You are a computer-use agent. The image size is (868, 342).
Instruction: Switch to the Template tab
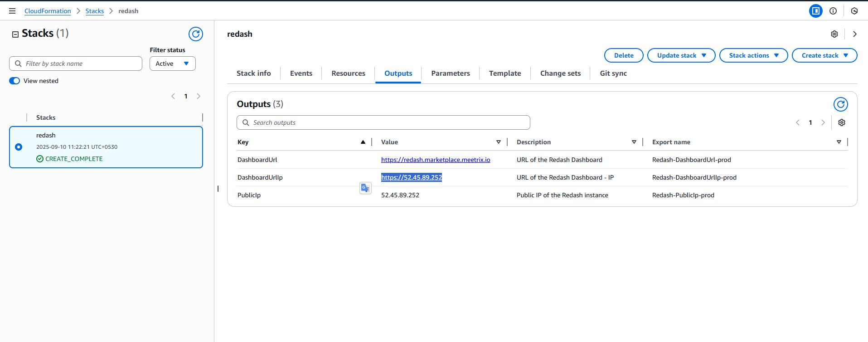[x=505, y=73]
